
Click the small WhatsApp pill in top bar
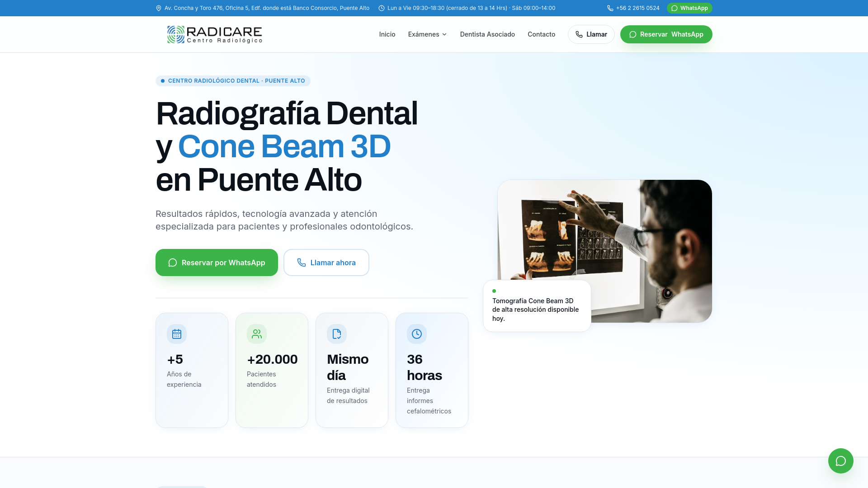point(689,8)
